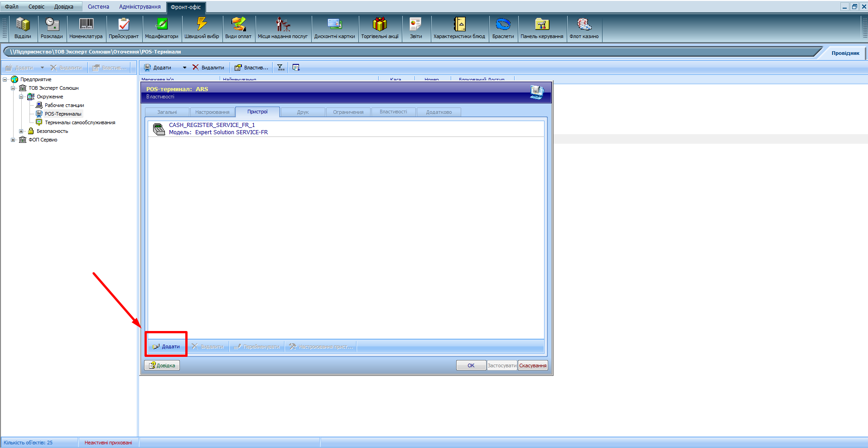The height and width of the screenshot is (448, 868).
Task: Click the Прейскурант toolbar icon
Action: (123, 28)
